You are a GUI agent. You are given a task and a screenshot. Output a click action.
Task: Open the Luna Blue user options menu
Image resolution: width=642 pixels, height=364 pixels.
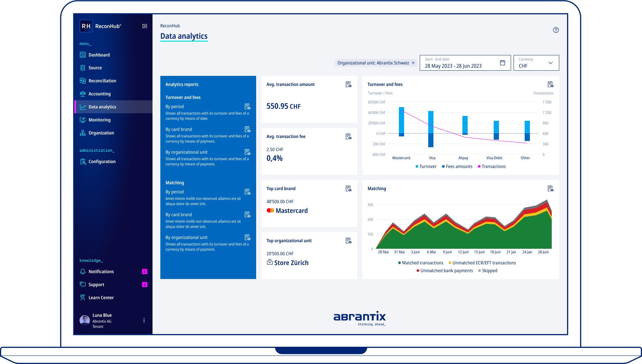point(144,320)
